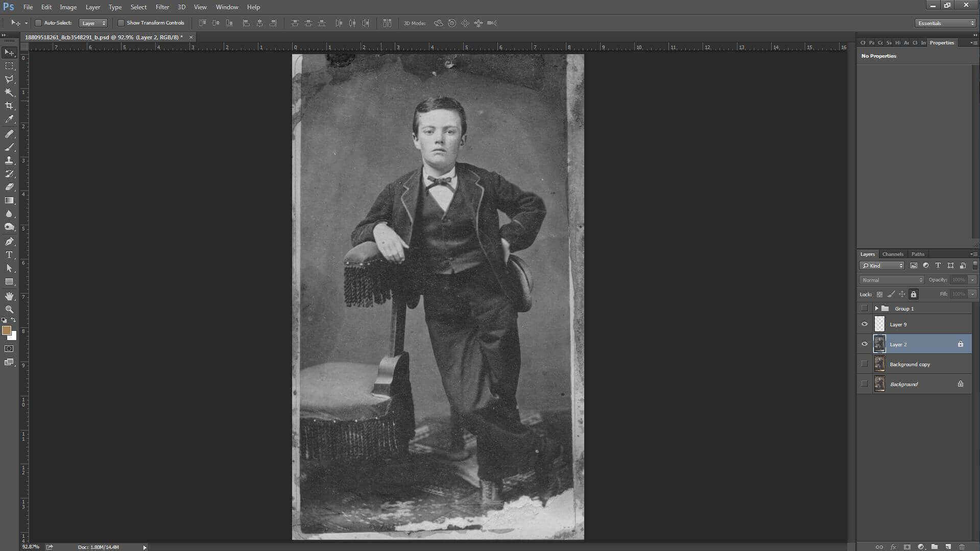Hide Layer 9 with its eye icon

864,324
